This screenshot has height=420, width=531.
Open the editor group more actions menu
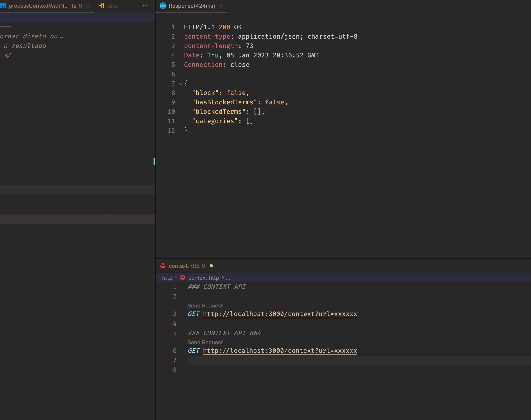[x=146, y=6]
